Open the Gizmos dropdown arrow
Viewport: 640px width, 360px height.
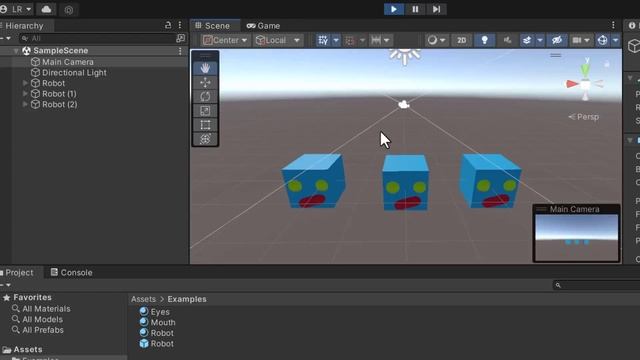click(x=616, y=40)
